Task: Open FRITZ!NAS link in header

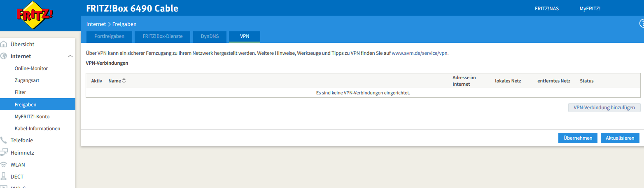Action: (x=547, y=8)
